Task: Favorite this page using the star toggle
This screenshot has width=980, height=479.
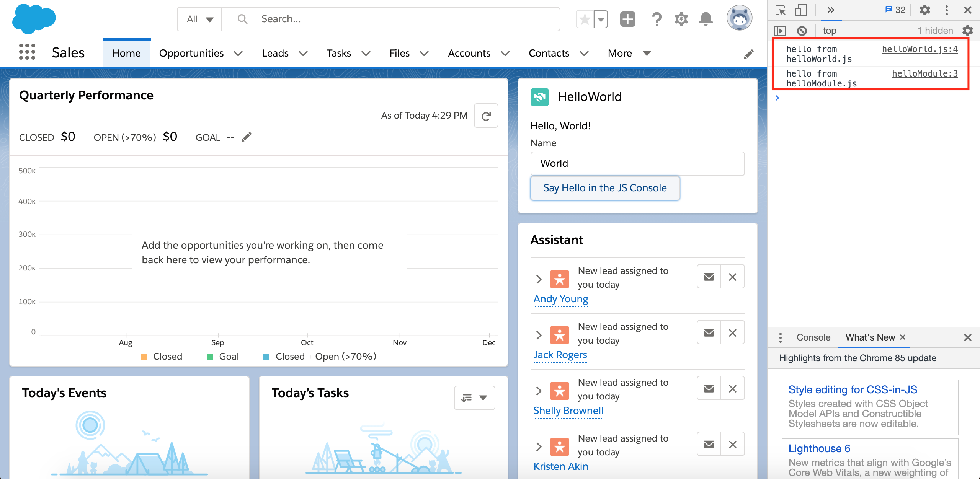Action: pos(585,18)
